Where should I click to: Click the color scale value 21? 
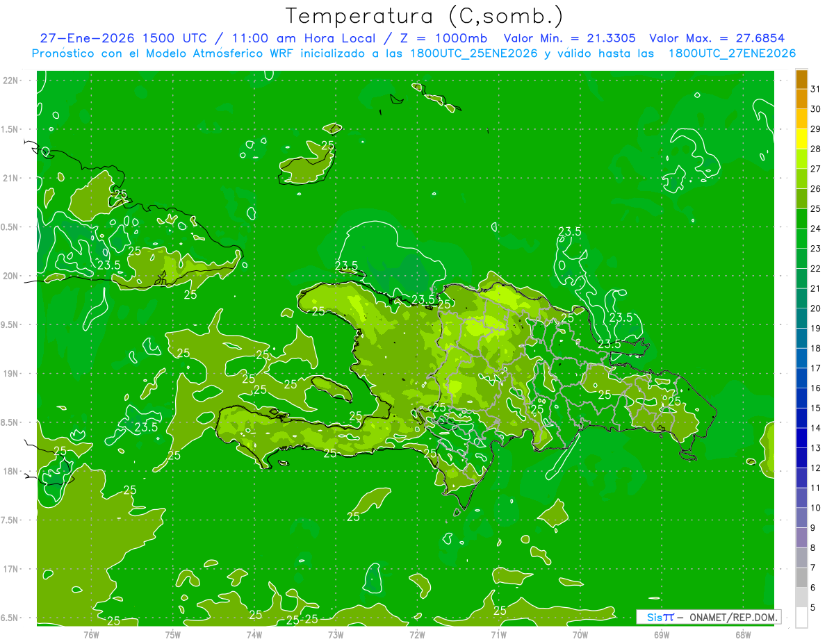pos(816,288)
